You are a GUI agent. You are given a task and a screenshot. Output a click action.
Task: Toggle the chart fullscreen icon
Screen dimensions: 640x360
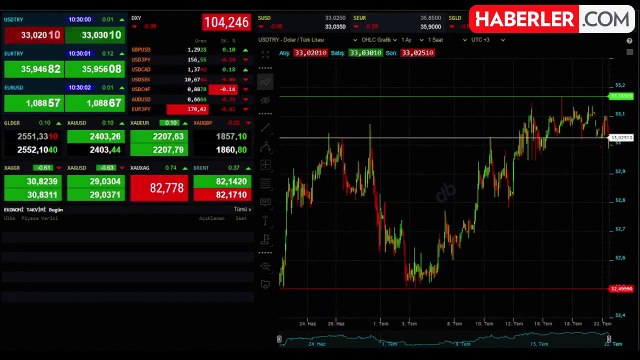click(x=265, y=55)
